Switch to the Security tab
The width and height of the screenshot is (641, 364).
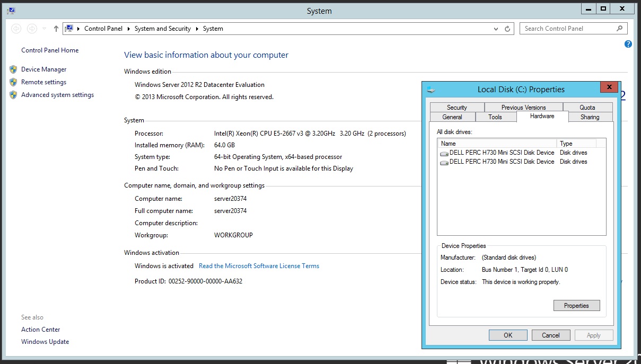(x=456, y=107)
